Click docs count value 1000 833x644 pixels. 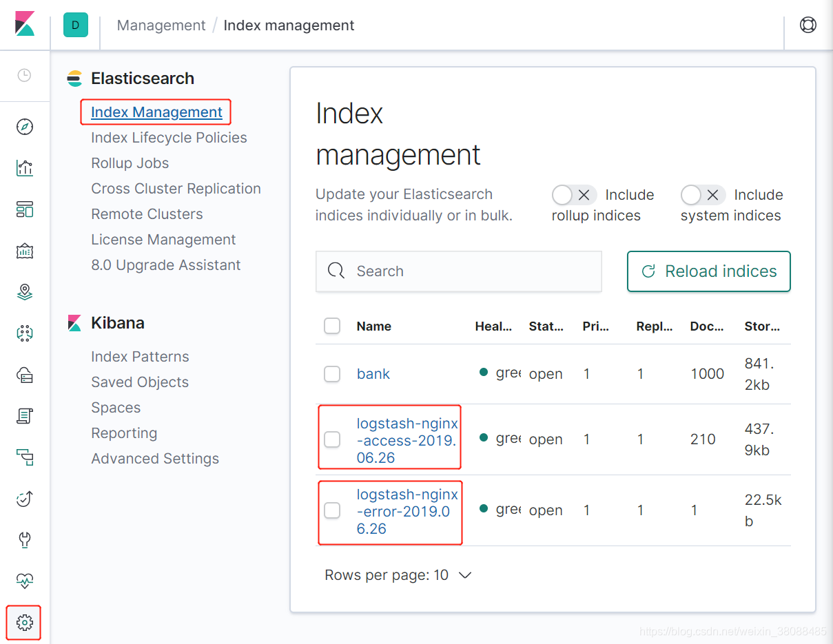click(708, 374)
